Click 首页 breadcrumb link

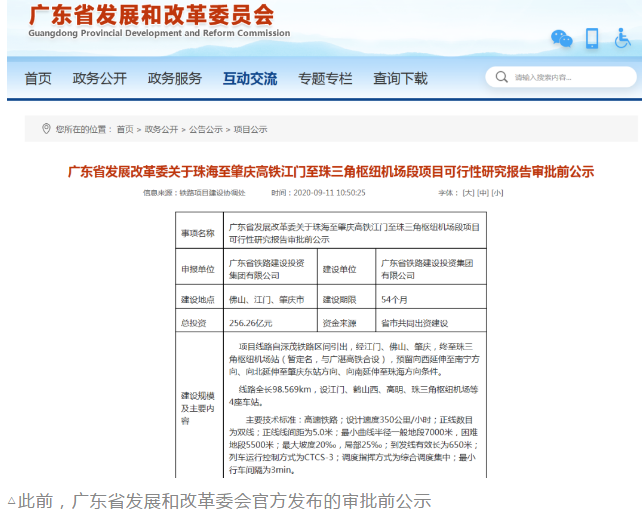125,129
